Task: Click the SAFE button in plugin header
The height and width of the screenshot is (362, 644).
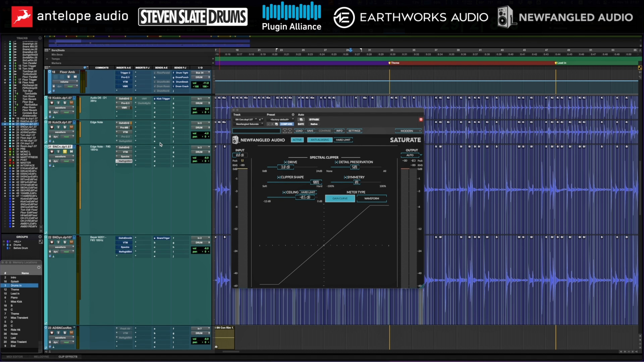Action: [301, 124]
